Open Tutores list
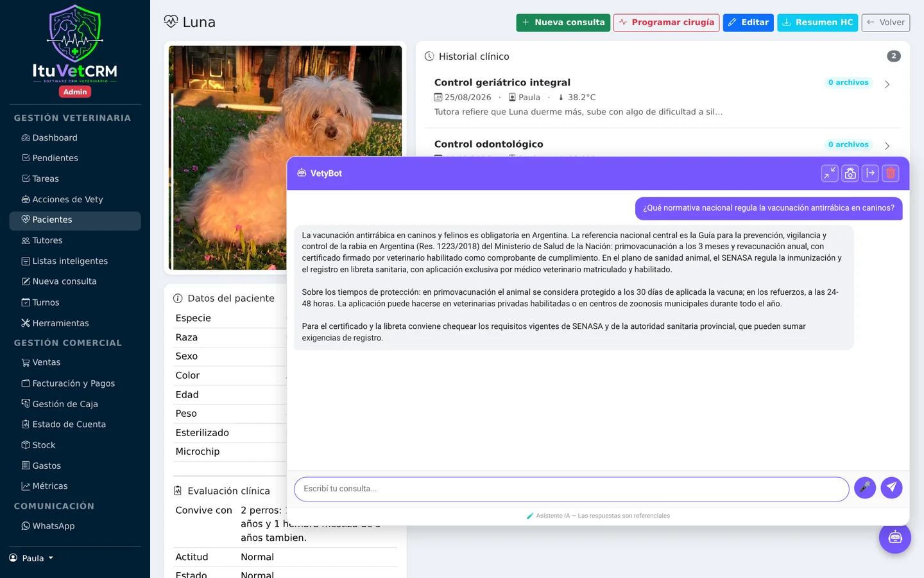 [75, 240]
